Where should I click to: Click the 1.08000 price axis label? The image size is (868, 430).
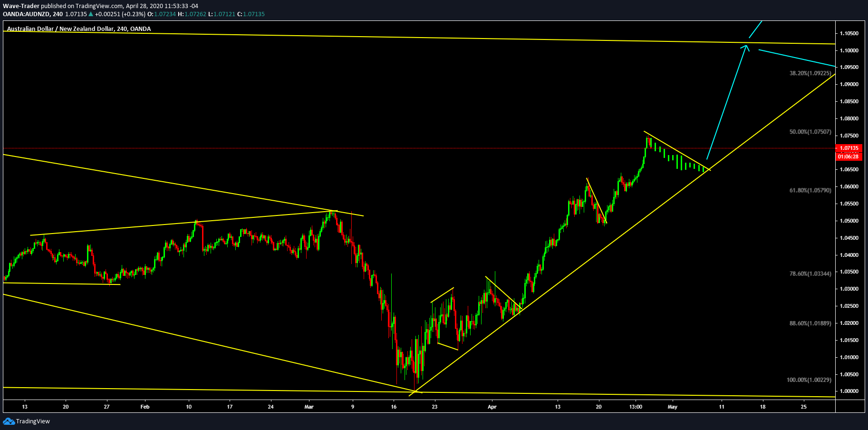click(x=849, y=119)
